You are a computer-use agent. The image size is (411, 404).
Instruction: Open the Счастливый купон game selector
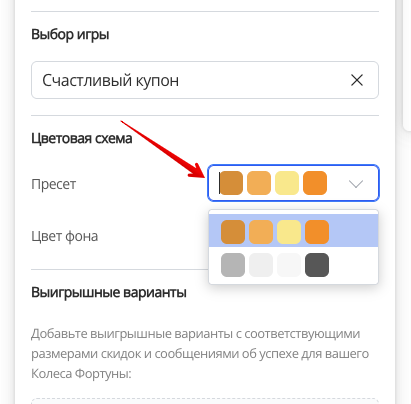(205, 80)
